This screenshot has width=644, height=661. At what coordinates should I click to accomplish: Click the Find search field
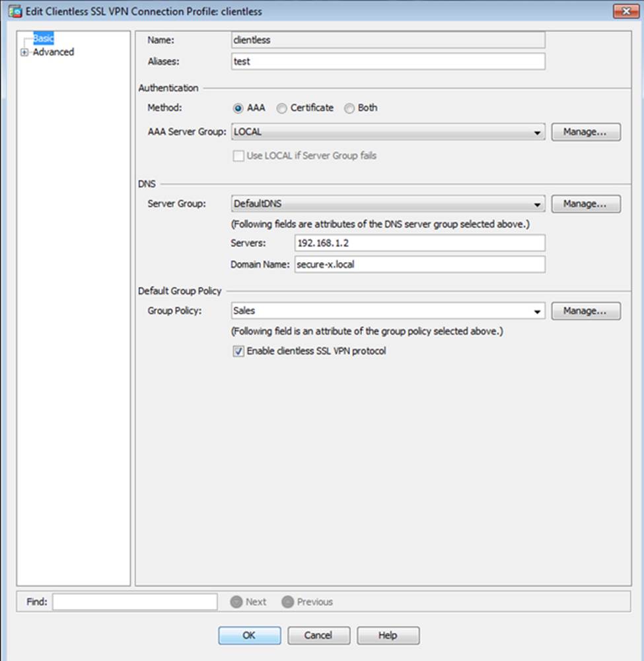pyautogui.click(x=135, y=602)
